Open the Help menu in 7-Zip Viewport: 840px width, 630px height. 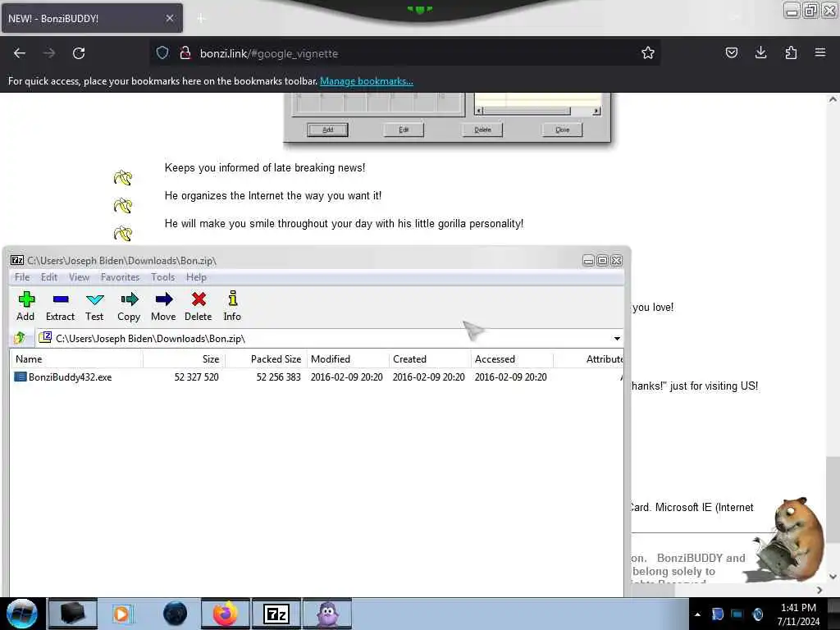(x=196, y=277)
